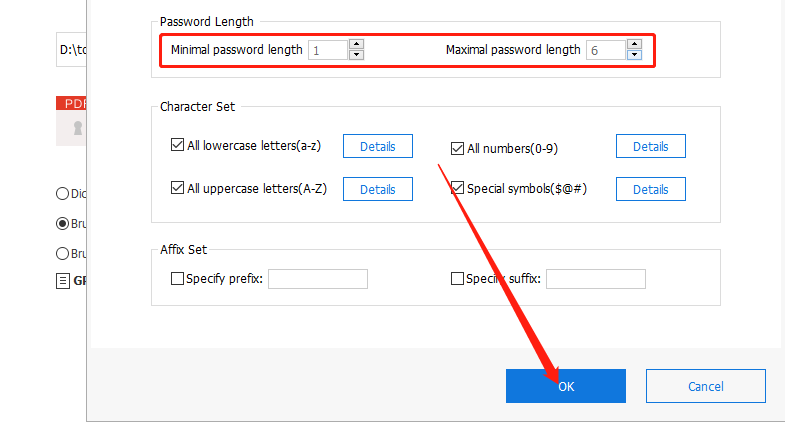Click the prefix text input box

click(318, 279)
